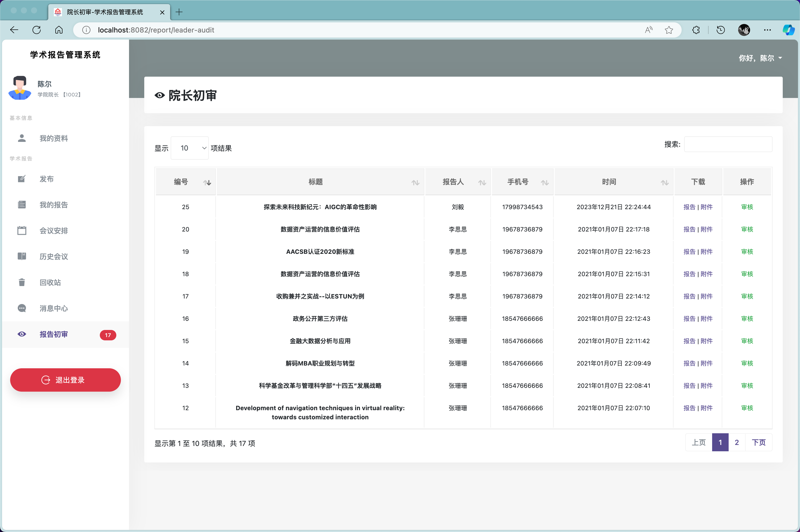The width and height of the screenshot is (800, 532).
Task: Click the 搜索 input field
Action: point(728,144)
